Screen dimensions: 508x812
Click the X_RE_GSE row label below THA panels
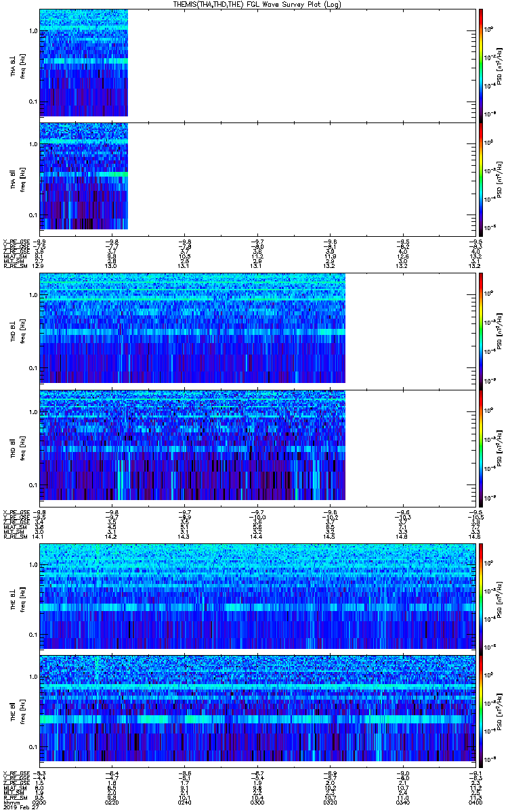tap(18, 241)
